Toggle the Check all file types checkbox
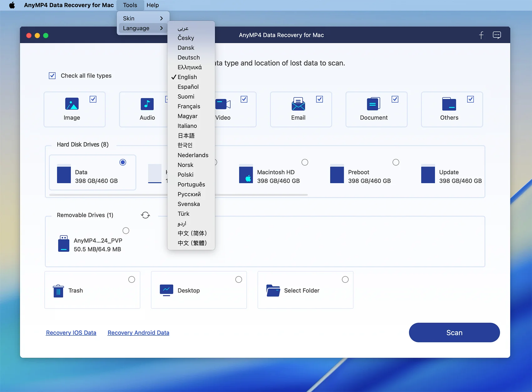The width and height of the screenshot is (532, 392). pyautogui.click(x=52, y=76)
